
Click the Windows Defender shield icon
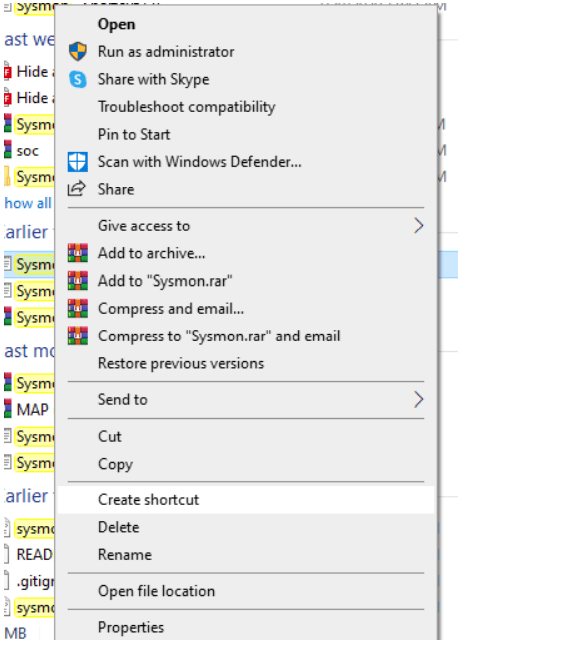click(78, 162)
